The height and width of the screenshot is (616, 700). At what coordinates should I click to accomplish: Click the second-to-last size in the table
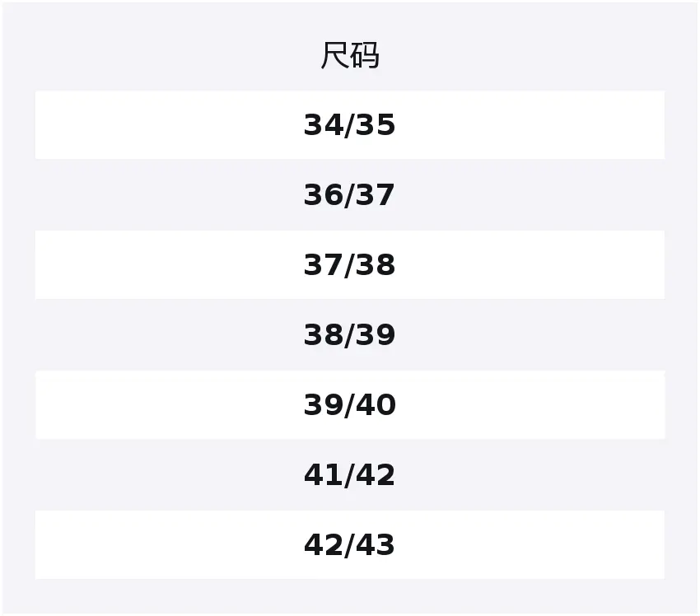(349, 475)
